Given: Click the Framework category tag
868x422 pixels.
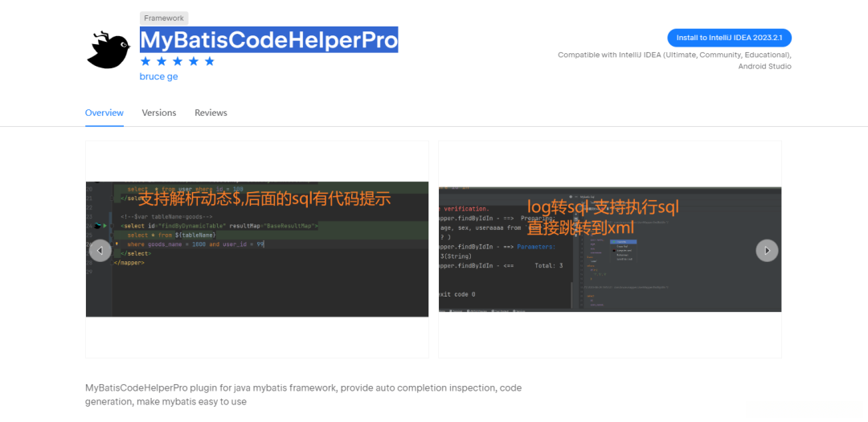Looking at the screenshot, I should coord(164,18).
